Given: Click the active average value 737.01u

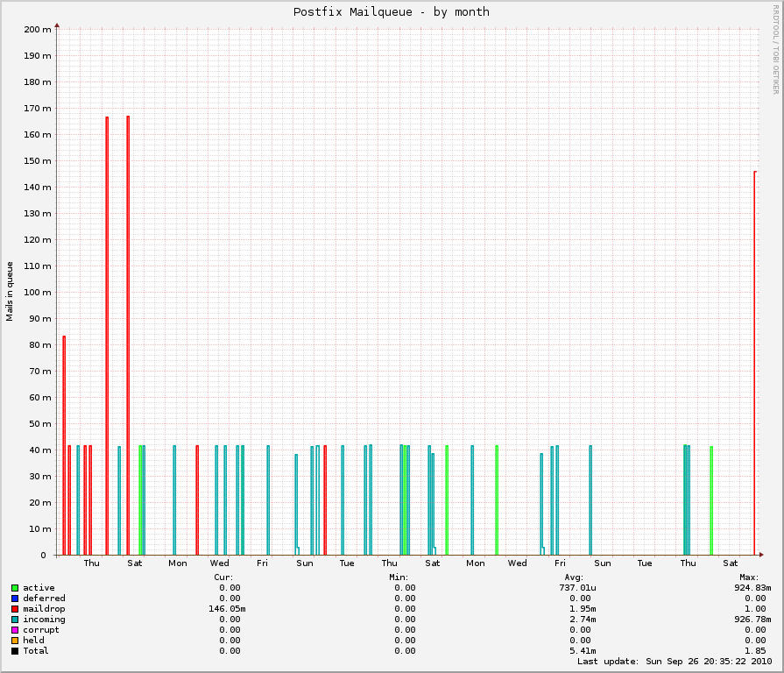Looking at the screenshot, I should click(x=577, y=588).
